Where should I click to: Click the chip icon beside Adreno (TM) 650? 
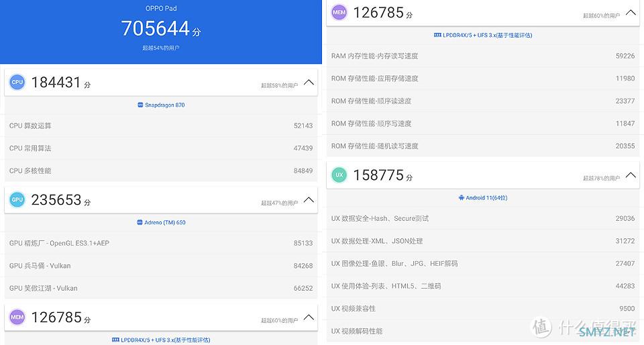pyautogui.click(x=140, y=223)
